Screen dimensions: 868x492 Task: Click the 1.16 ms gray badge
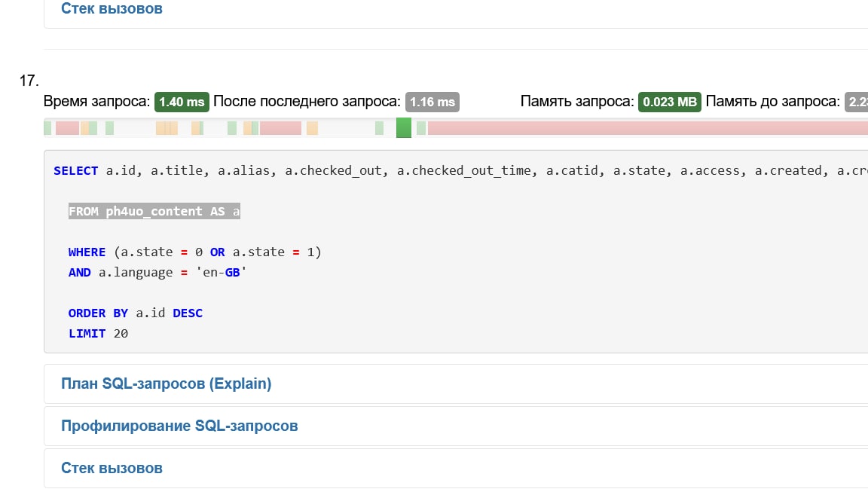coord(432,102)
